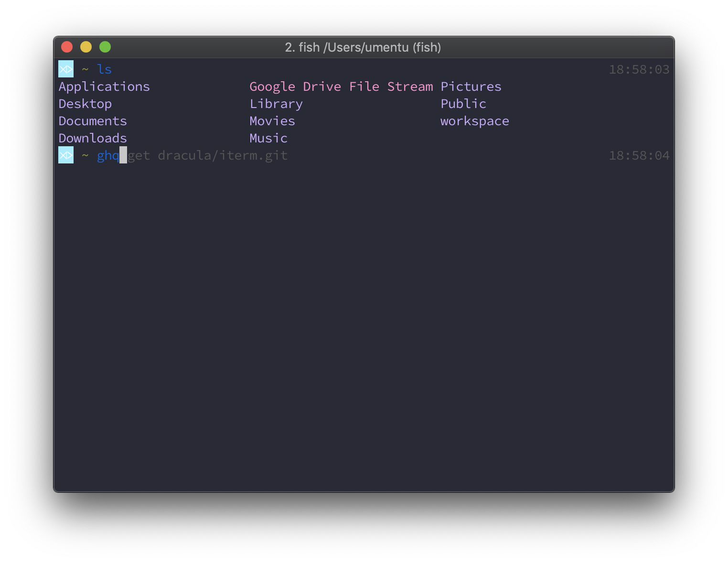Click the 'dracula/iterm.git' autosuggestion text
Viewport: 728px width, 563px height.
(x=223, y=155)
